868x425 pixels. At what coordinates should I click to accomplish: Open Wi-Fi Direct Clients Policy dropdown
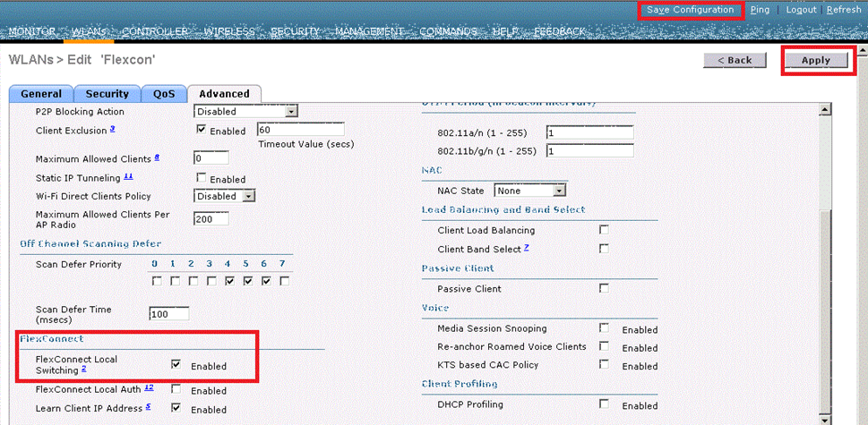click(224, 196)
